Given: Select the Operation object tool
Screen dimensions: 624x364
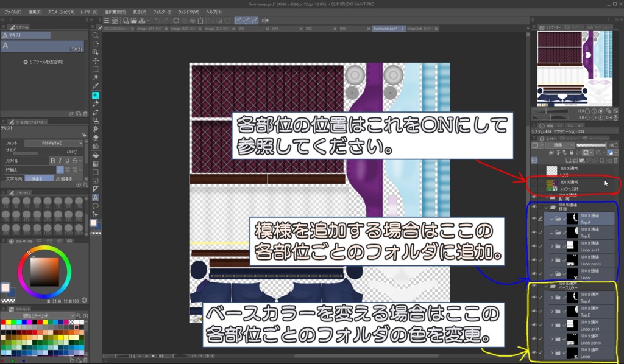Looking at the screenshot, I should [x=96, y=52].
